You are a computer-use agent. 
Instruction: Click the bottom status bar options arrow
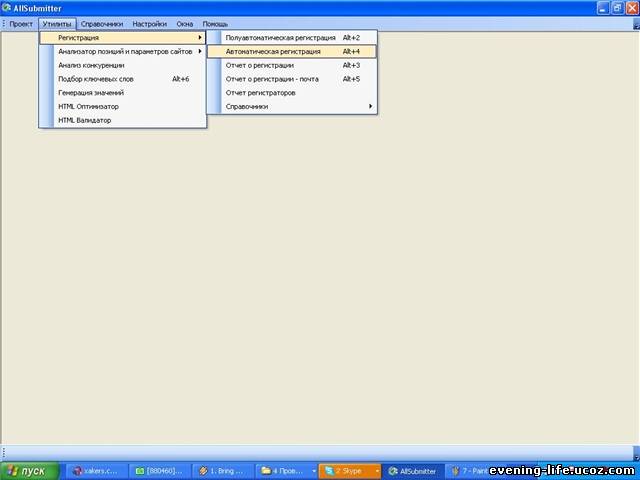[x=636, y=453]
